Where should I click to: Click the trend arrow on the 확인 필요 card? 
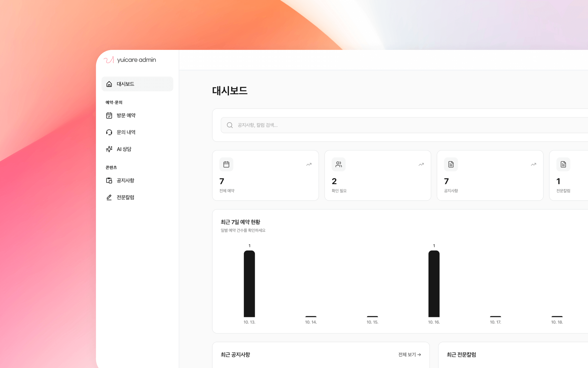click(x=421, y=164)
